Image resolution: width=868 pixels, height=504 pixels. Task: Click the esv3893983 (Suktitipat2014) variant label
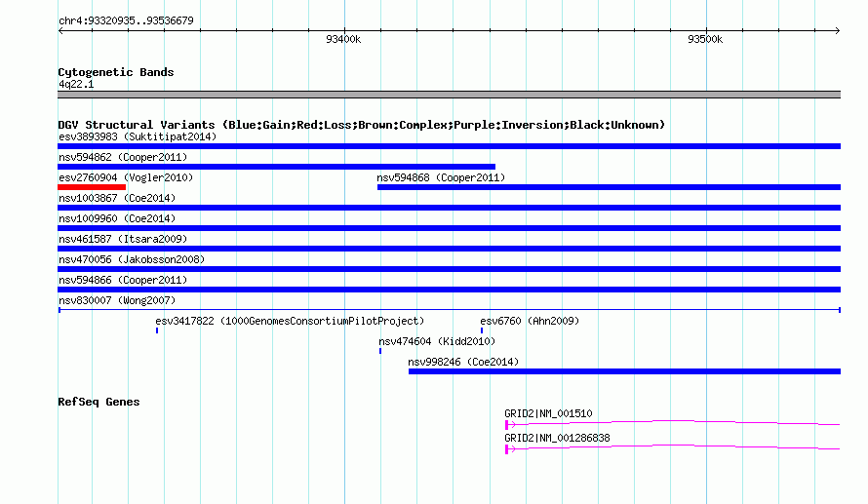[x=138, y=136]
